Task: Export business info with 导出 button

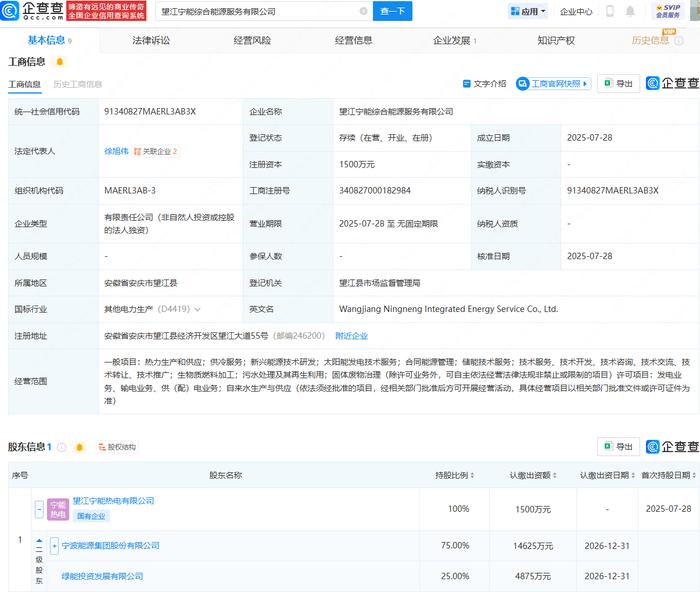Action: (x=618, y=83)
